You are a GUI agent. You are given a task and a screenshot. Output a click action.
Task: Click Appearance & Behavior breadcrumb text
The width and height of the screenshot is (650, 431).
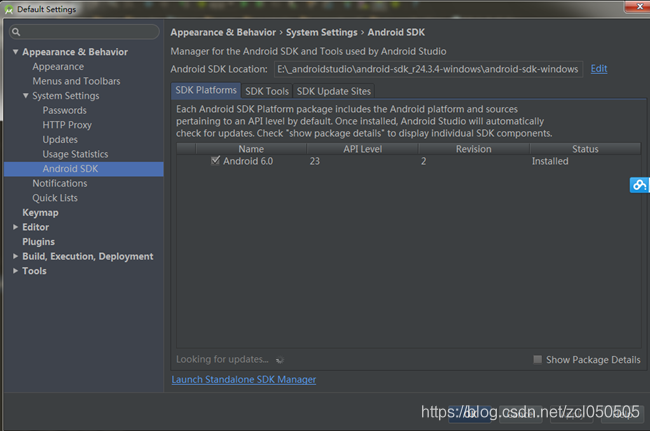pos(223,32)
